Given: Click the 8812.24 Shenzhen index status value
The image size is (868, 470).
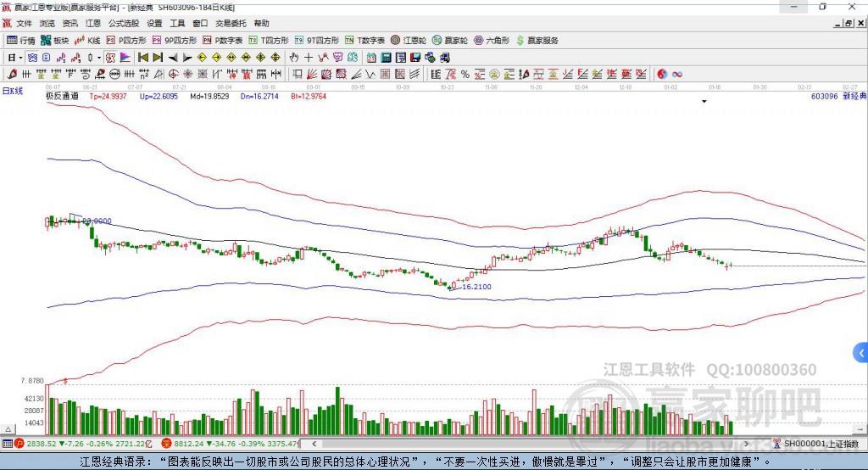Looking at the screenshot, I should click(189, 444).
